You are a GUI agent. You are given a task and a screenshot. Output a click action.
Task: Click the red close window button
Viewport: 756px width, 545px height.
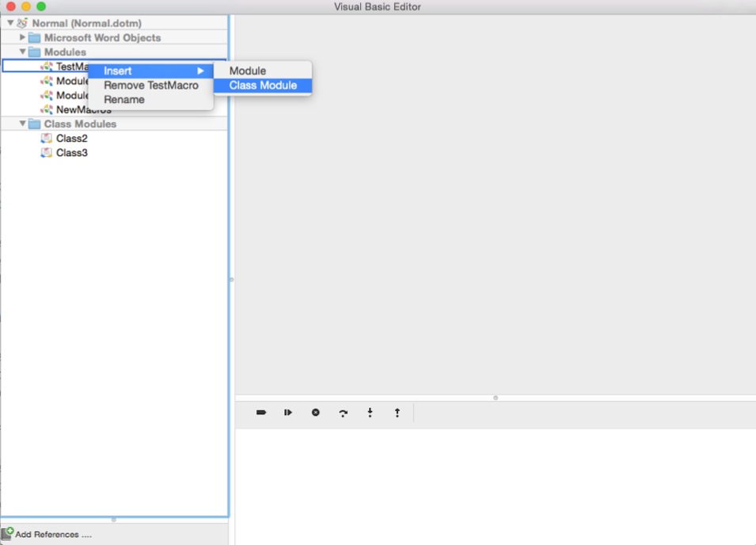click(x=11, y=6)
